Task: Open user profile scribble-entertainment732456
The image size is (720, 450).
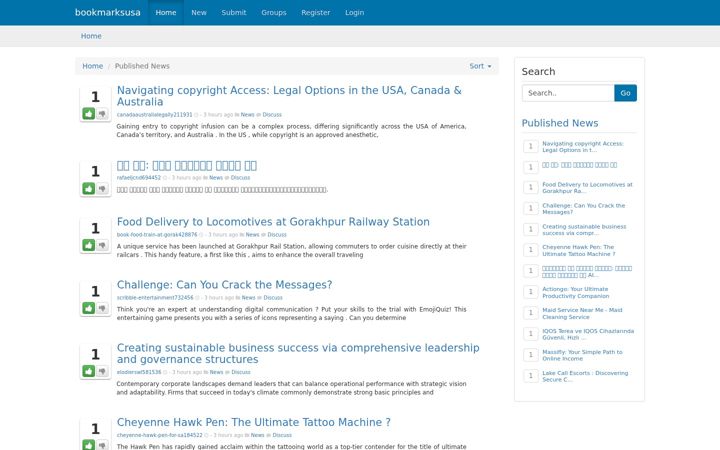Action: pos(155,298)
